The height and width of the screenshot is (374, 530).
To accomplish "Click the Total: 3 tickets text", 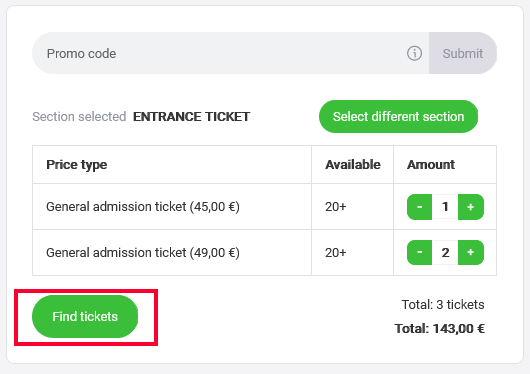I will [443, 305].
